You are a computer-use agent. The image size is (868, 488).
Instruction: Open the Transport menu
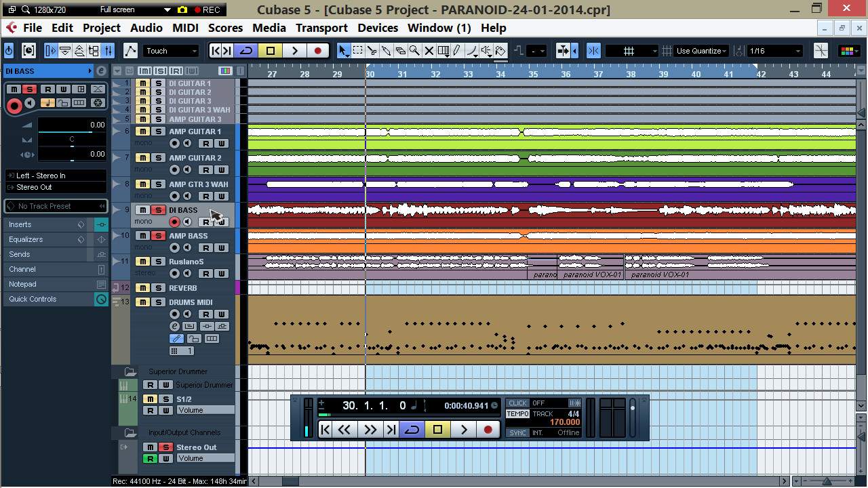click(321, 28)
